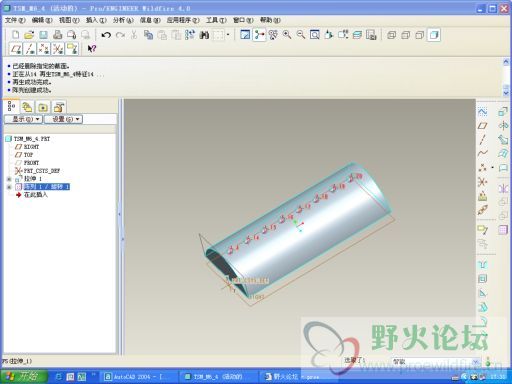Select the Zoom In magnifier icon

(x=287, y=35)
